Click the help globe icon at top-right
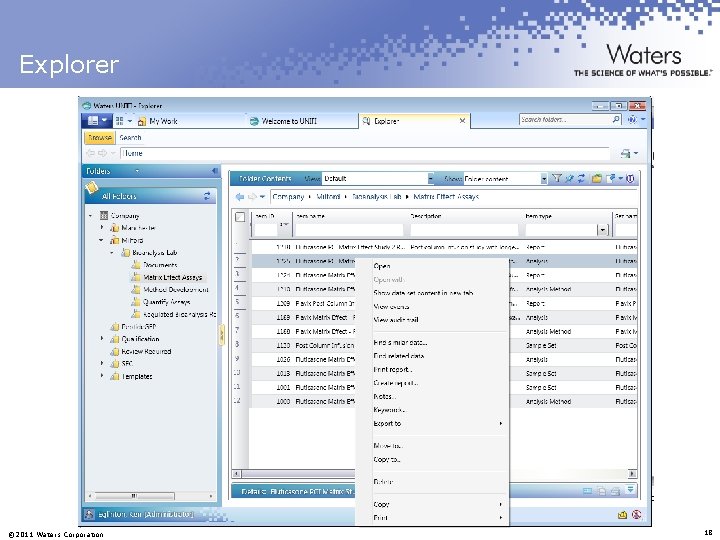The image size is (720, 540). (x=632, y=119)
